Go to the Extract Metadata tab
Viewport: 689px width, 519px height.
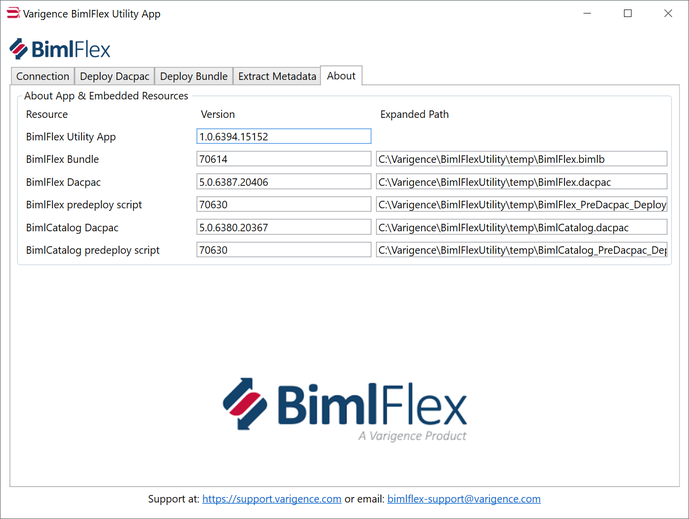tap(277, 76)
